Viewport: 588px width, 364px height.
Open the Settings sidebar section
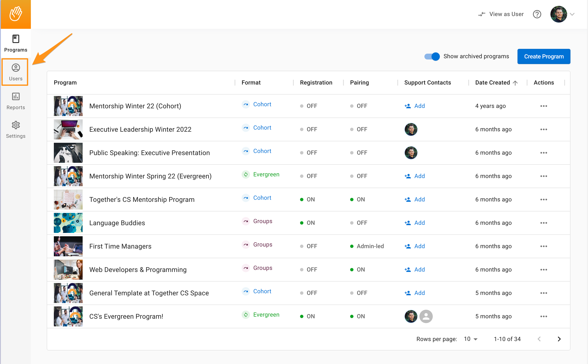click(x=16, y=130)
